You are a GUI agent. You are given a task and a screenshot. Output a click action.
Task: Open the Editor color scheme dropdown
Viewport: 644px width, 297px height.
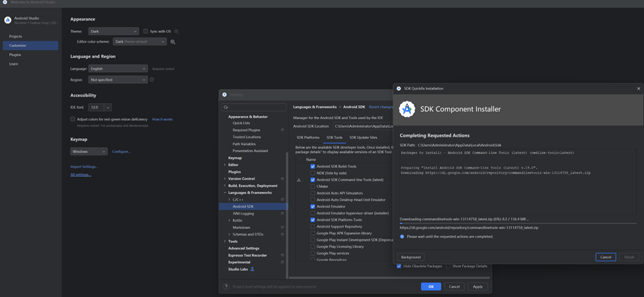[140, 42]
